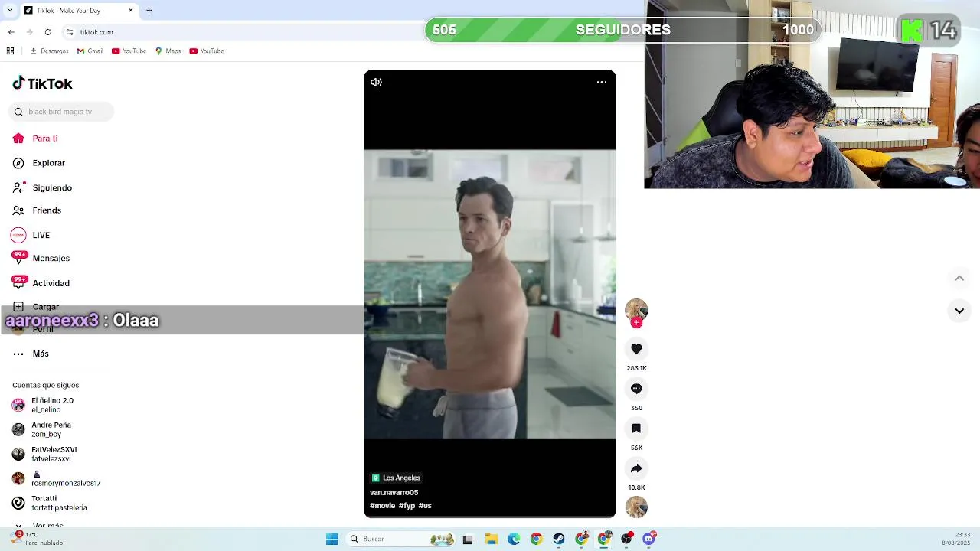Open van.navarro05 profile link

click(x=394, y=492)
